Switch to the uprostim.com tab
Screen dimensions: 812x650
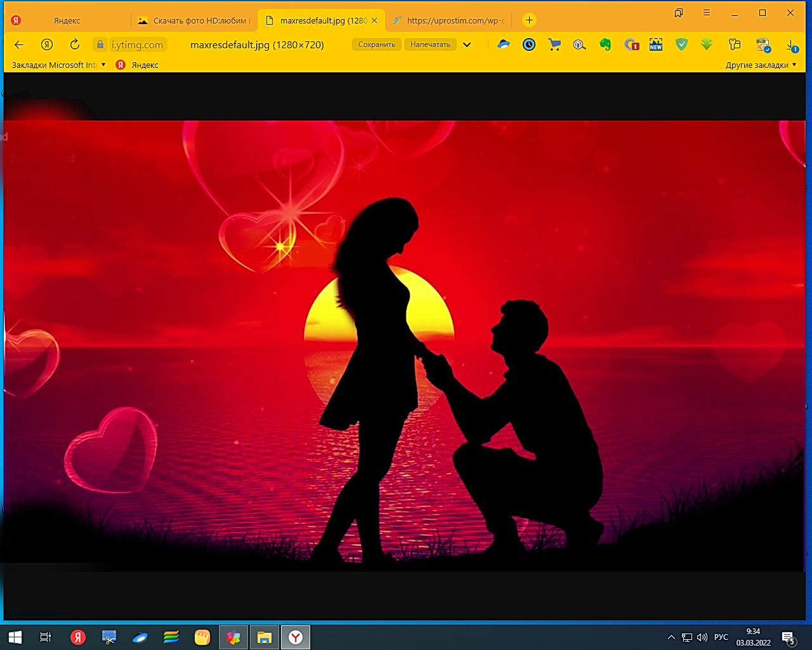(449, 20)
